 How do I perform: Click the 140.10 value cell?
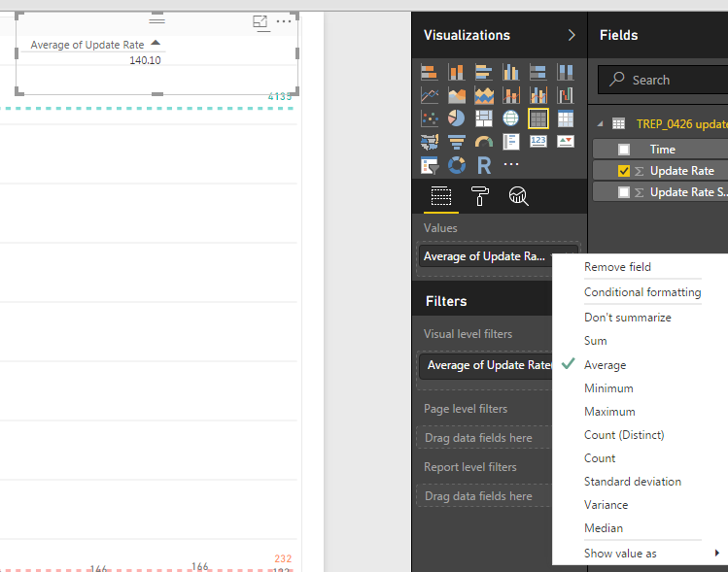(x=145, y=60)
